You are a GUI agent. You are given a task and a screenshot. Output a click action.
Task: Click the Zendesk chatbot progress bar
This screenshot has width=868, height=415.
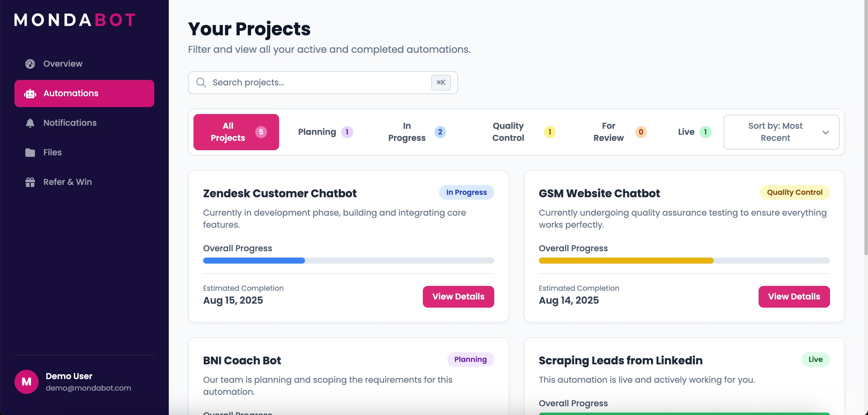click(x=348, y=260)
